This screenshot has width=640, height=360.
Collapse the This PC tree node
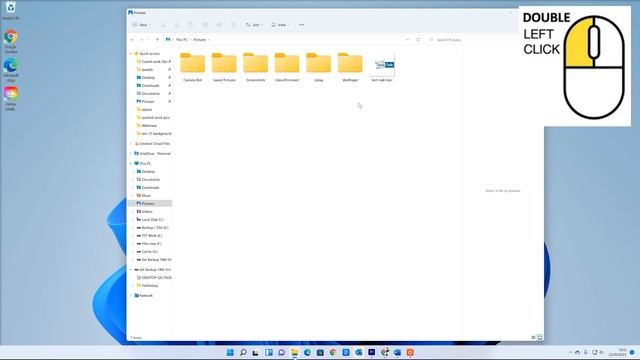point(131,164)
